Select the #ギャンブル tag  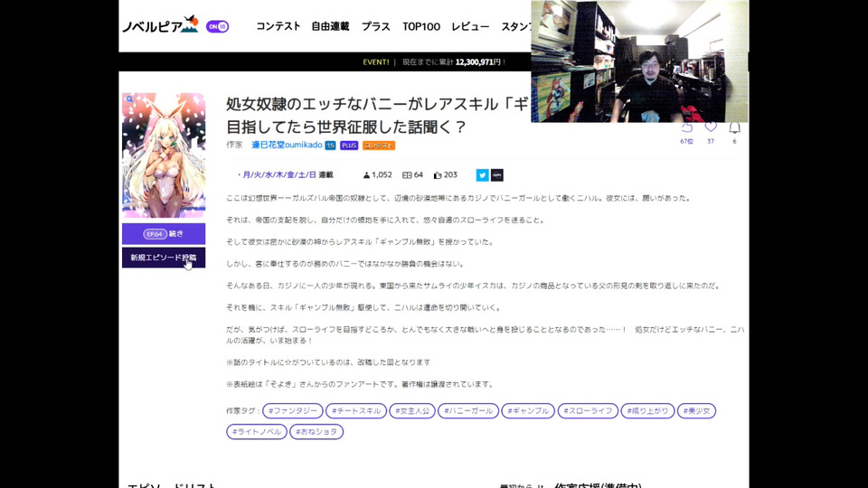(x=528, y=411)
